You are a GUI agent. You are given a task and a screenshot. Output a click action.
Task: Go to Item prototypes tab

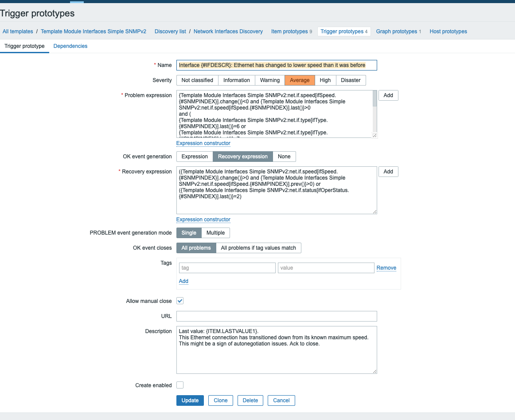click(x=289, y=31)
